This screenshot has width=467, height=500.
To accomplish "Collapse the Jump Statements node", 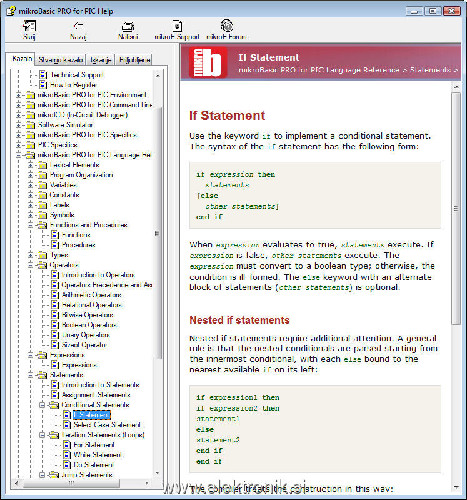I will pos(42,475).
